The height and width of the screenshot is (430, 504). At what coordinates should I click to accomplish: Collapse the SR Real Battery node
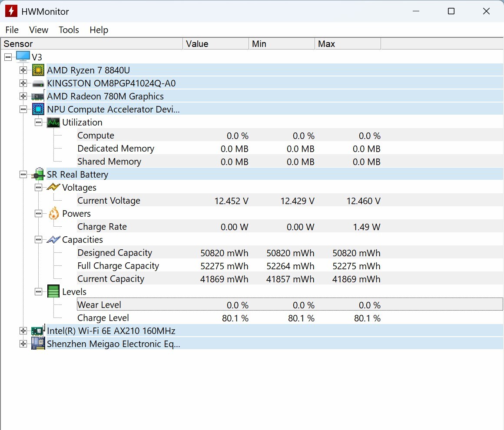pyautogui.click(x=23, y=175)
